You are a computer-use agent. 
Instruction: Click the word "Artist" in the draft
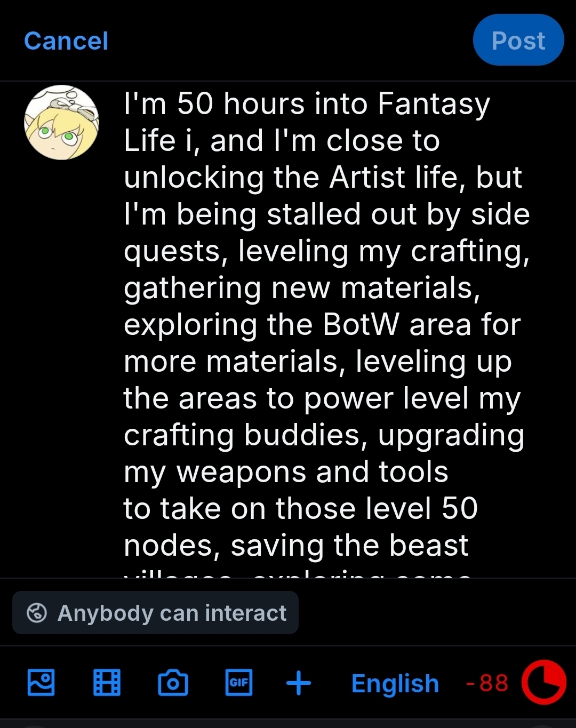[367, 177]
